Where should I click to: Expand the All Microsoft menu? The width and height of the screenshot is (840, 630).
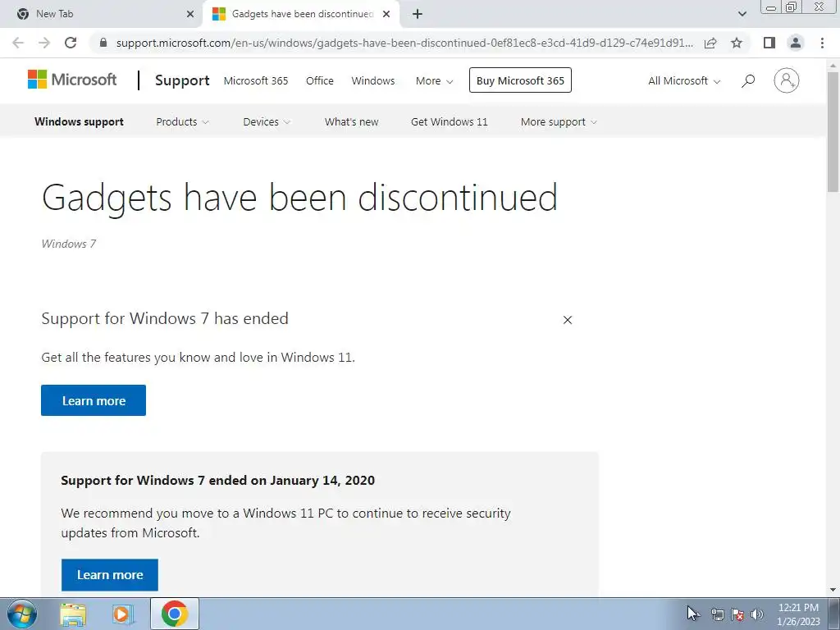pos(684,81)
